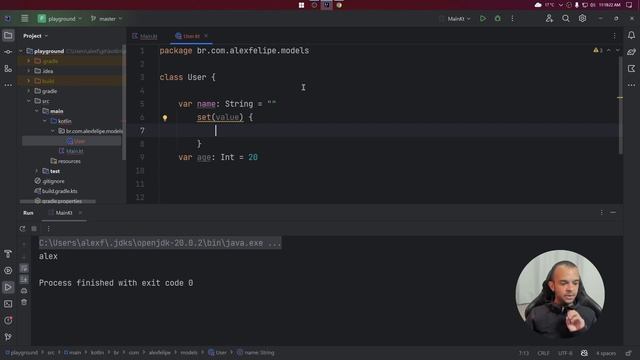Select Main.kt file in project tree

coord(72,151)
